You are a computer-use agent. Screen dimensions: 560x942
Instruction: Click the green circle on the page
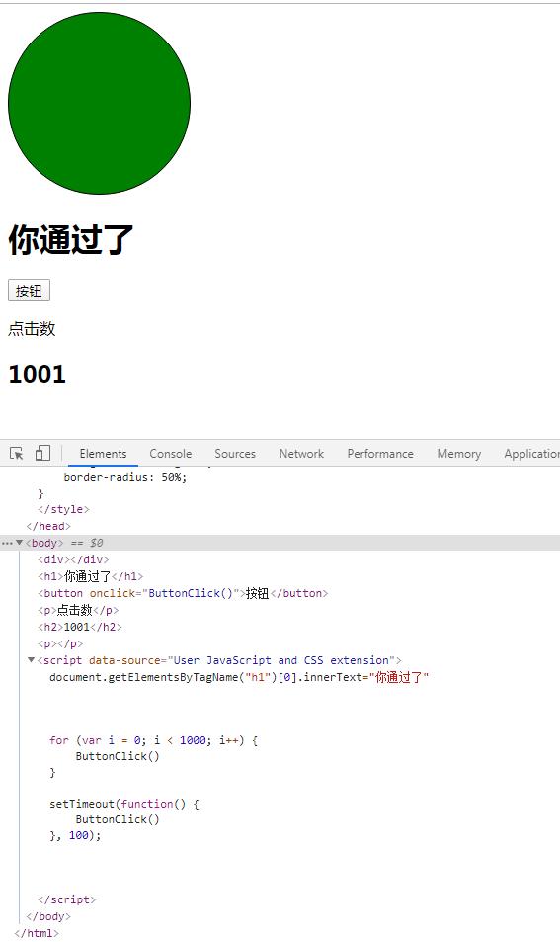coord(99,104)
